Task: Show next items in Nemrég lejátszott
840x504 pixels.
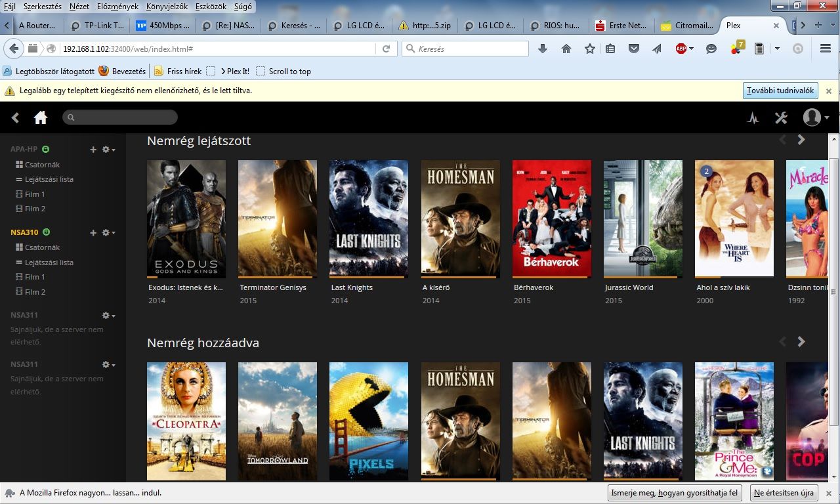Action: 801,140
